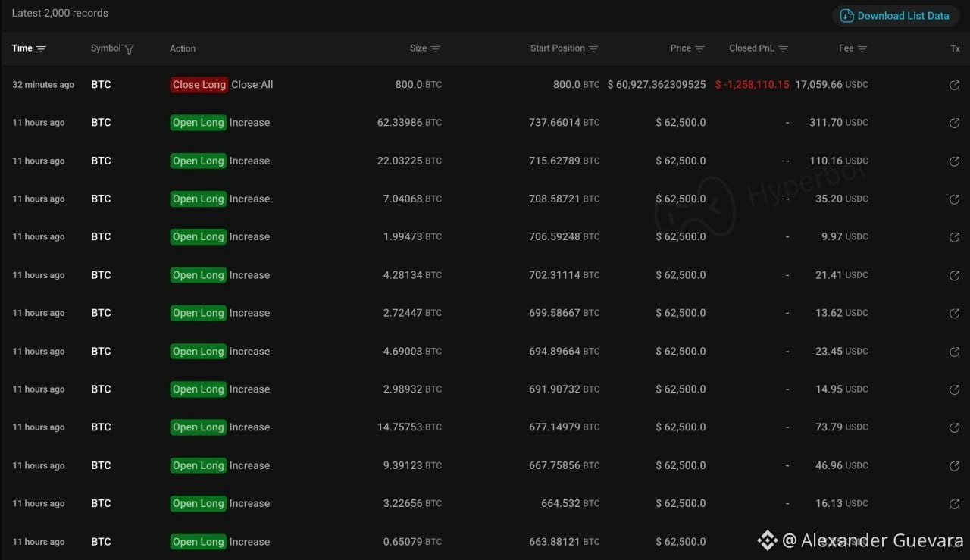Open transaction link for 62.33986 BTC row

(x=954, y=123)
